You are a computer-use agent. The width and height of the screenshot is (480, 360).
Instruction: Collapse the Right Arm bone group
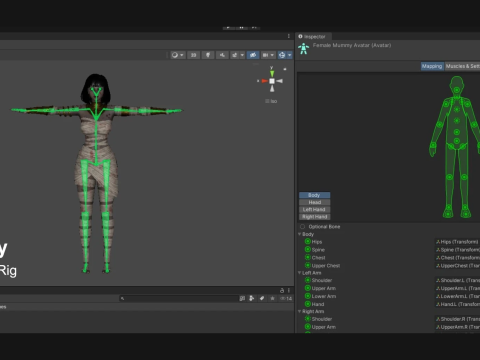tap(299, 311)
